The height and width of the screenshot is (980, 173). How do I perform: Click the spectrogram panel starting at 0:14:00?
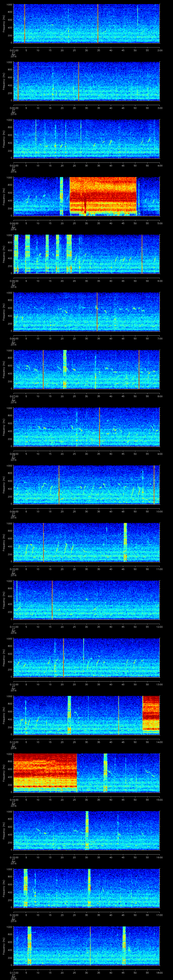[x=87, y=773]
